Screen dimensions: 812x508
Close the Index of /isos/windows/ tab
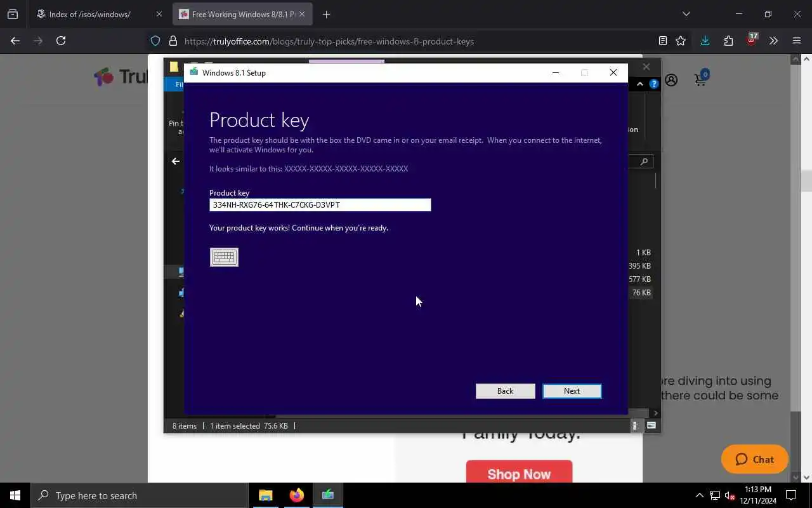(159, 14)
